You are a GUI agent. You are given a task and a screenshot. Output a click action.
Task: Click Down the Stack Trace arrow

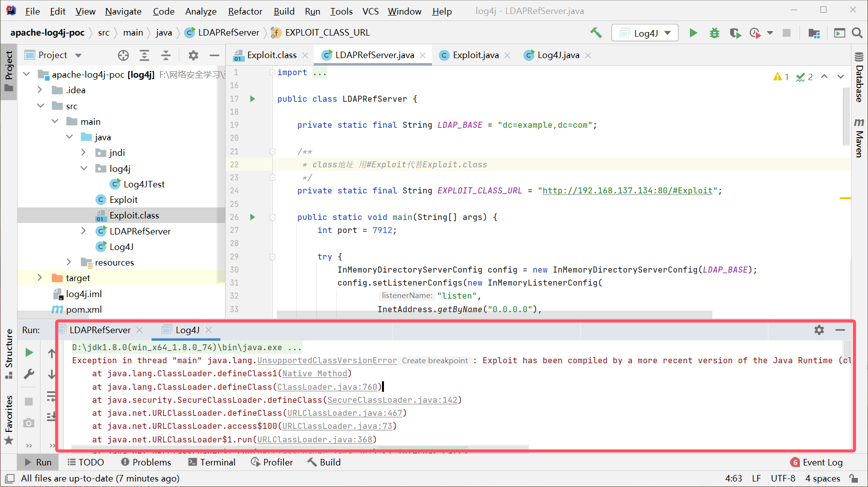tap(52, 375)
